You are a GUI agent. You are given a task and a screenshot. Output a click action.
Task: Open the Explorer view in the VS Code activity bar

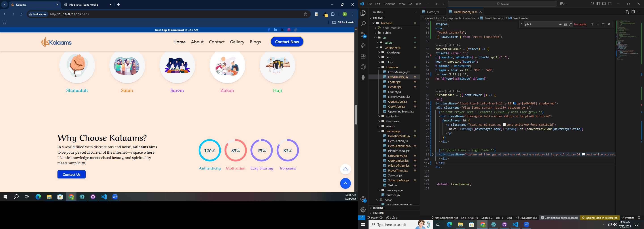click(363, 13)
